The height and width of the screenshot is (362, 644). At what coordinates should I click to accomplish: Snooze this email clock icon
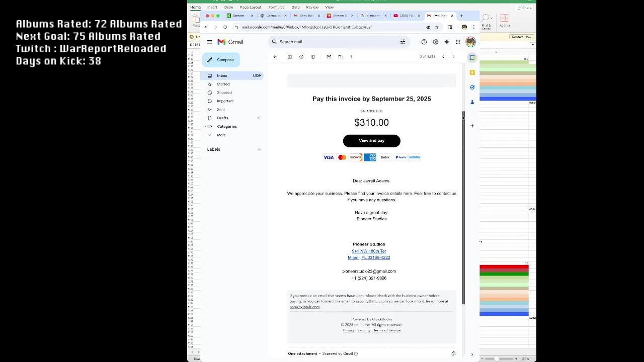[301, 57]
